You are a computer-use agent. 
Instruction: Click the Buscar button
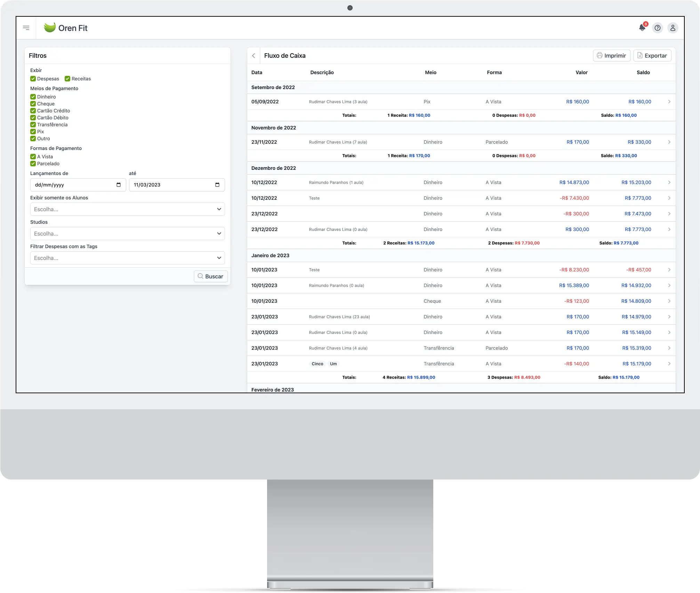point(211,276)
